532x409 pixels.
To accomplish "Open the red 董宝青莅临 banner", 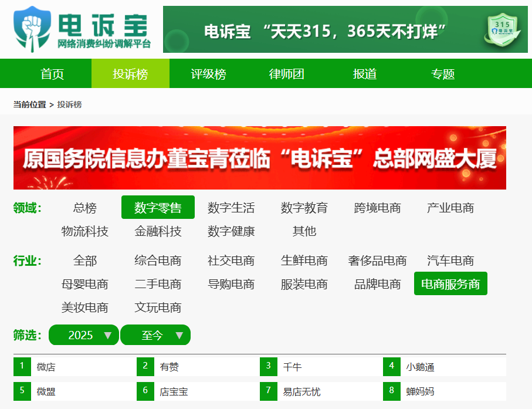I will [x=260, y=158].
